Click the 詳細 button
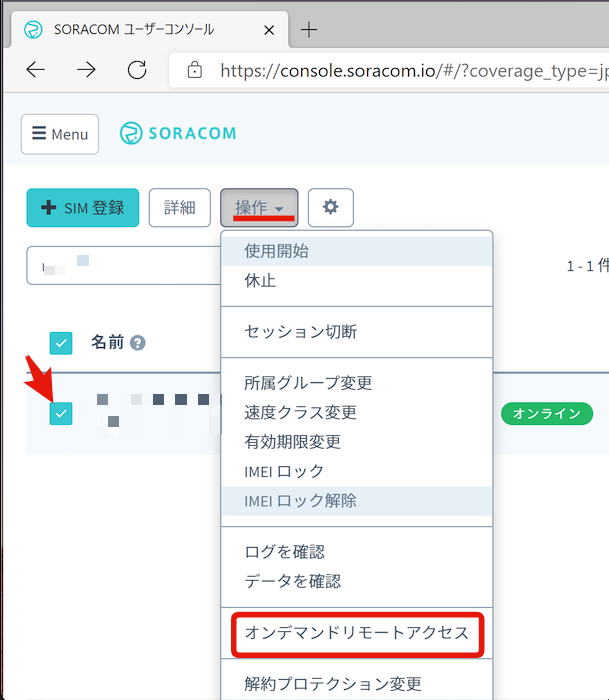 click(180, 207)
